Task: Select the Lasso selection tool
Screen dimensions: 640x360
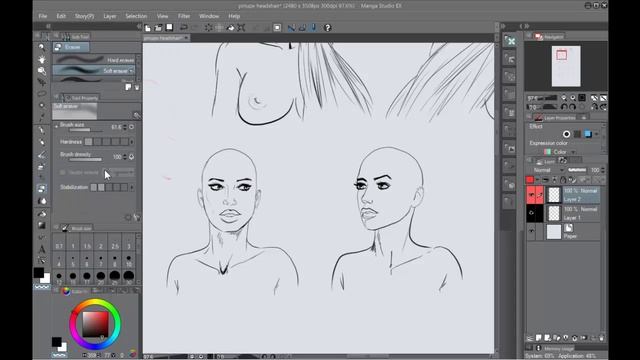Action: pyautogui.click(x=42, y=94)
